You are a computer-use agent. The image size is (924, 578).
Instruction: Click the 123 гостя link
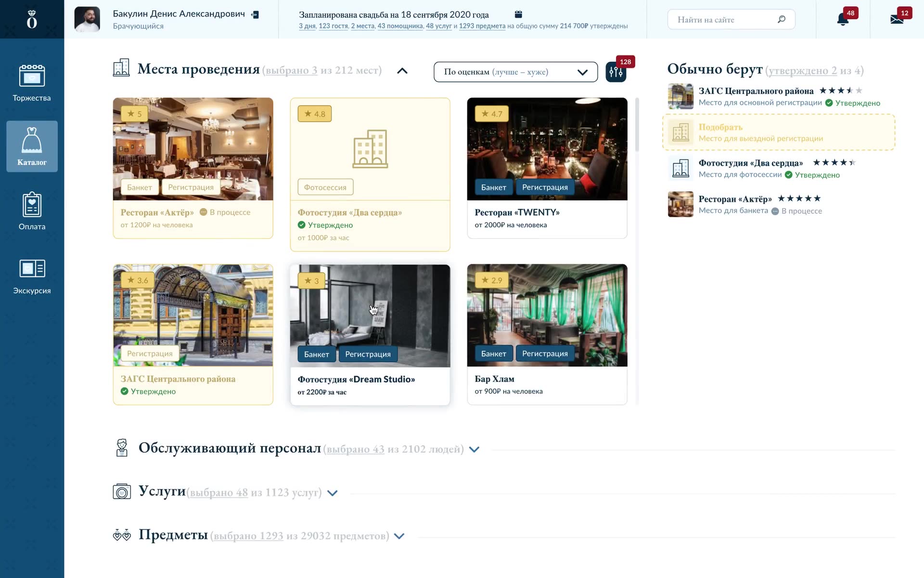(333, 26)
